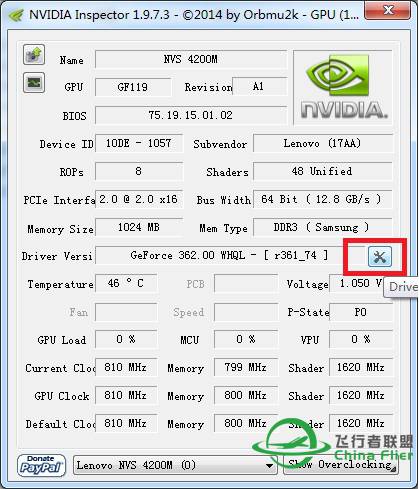Click the Revision field showing A1
The image size is (419, 489).
tap(259, 87)
